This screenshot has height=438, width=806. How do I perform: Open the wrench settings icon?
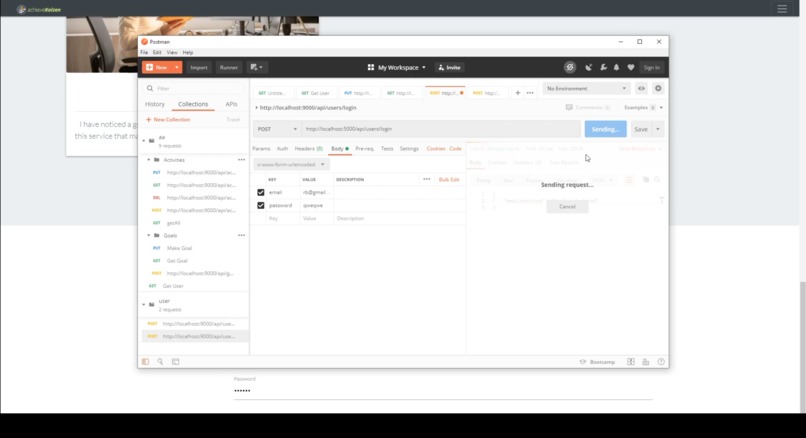[603, 67]
